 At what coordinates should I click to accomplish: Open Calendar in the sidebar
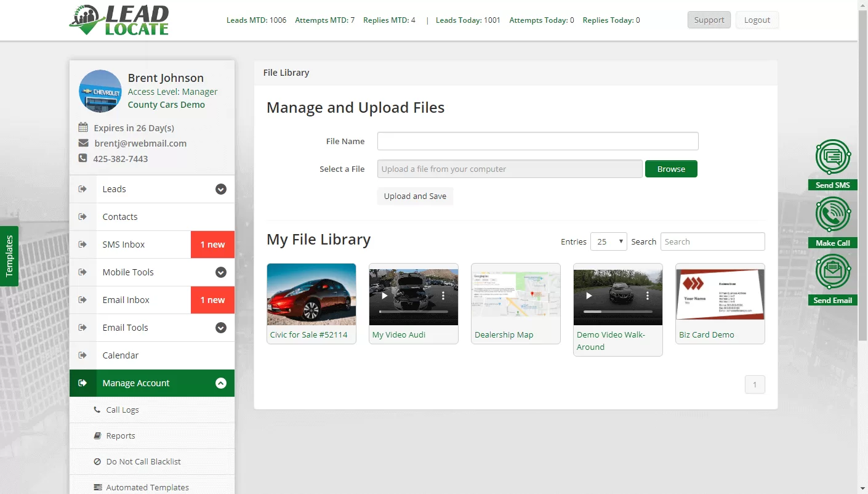[152, 355]
